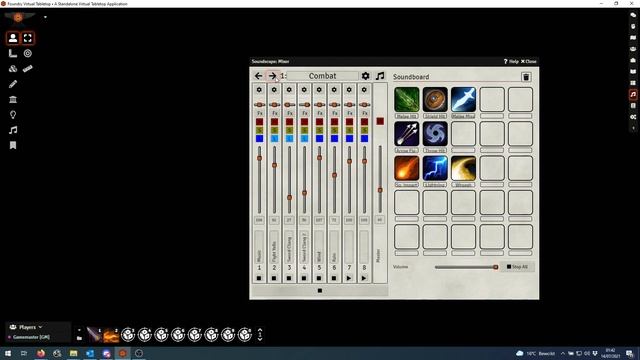640x360 pixels.
Task: Click the Soundboard trash can icon
Action: [x=526, y=77]
